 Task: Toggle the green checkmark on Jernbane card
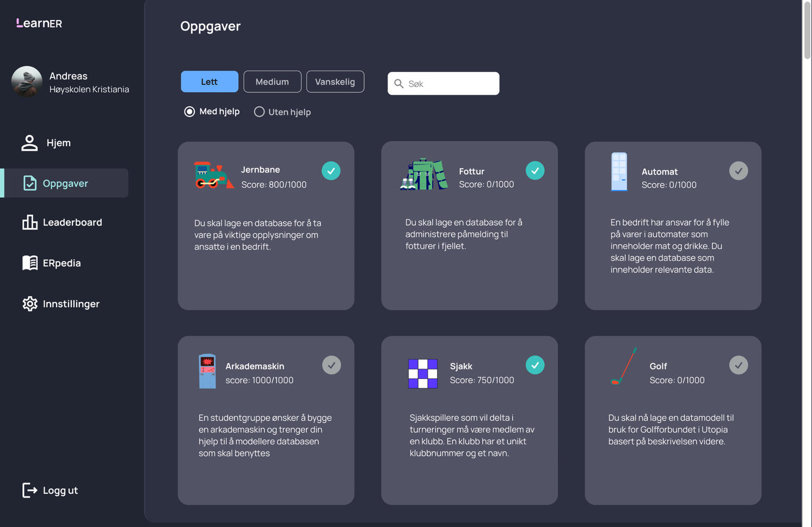click(331, 171)
